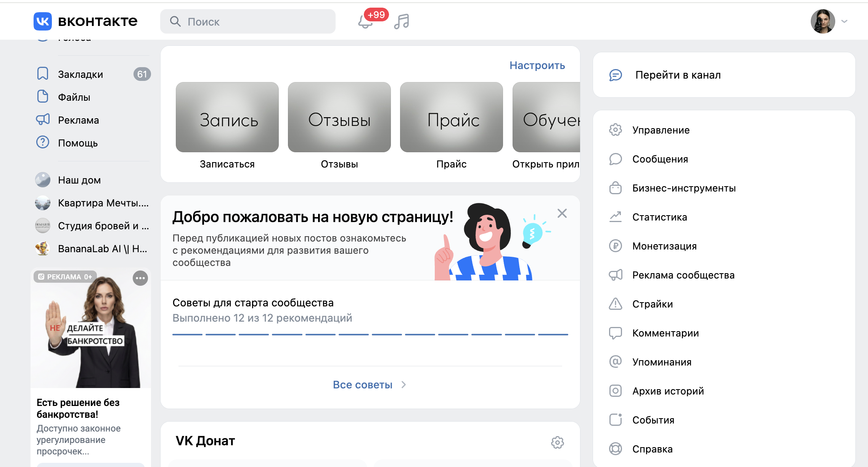Open the Запись menu tile
The image size is (868, 467).
click(227, 117)
